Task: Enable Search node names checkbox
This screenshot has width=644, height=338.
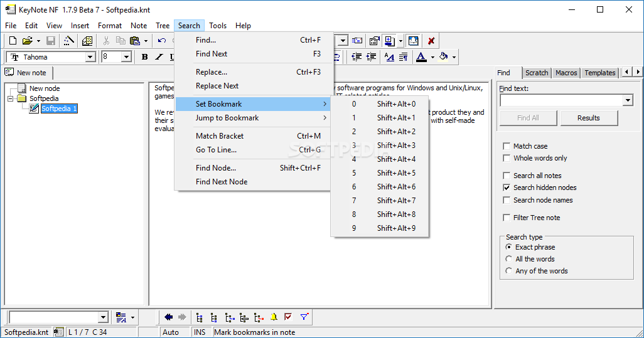Action: 507,200
